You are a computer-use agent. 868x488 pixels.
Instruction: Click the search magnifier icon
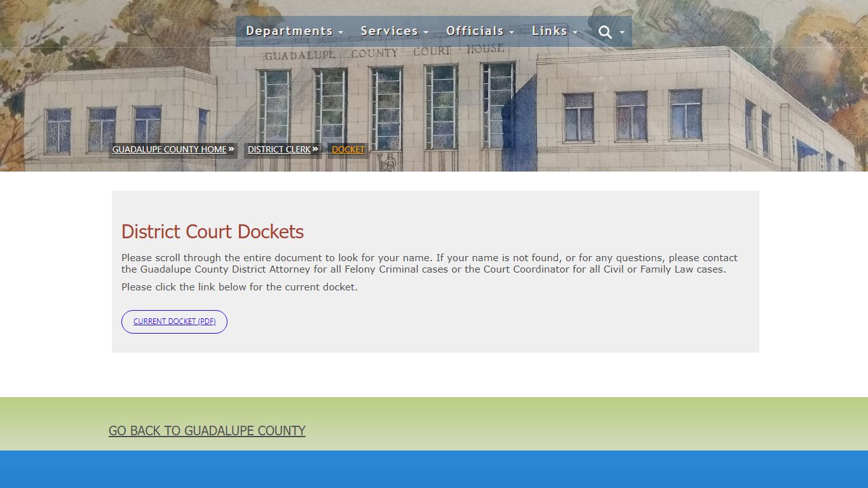click(605, 32)
